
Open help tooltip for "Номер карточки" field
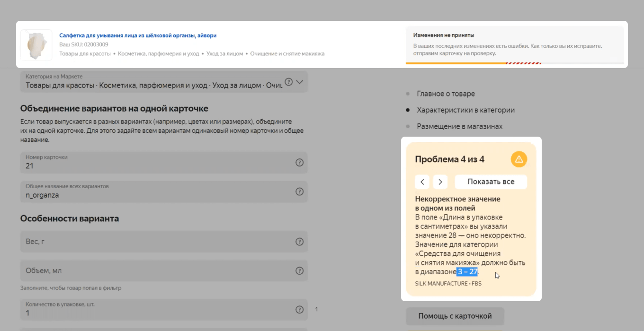pyautogui.click(x=299, y=162)
